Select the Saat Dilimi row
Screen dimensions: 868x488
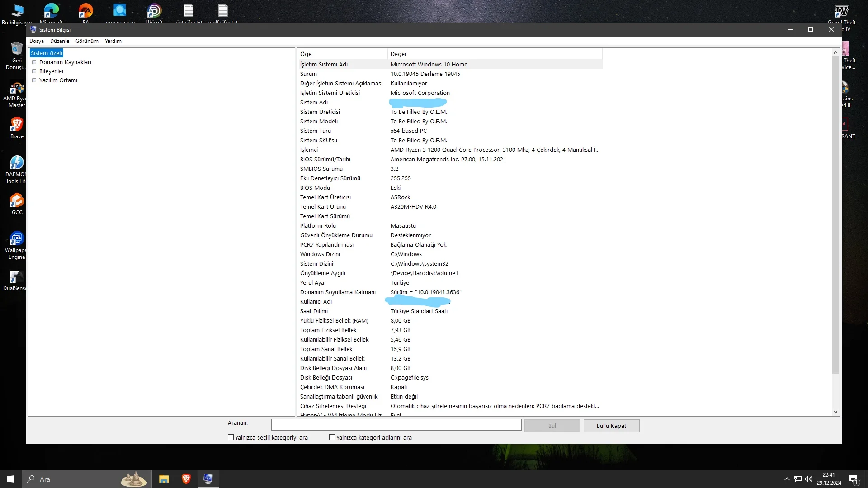point(450,311)
